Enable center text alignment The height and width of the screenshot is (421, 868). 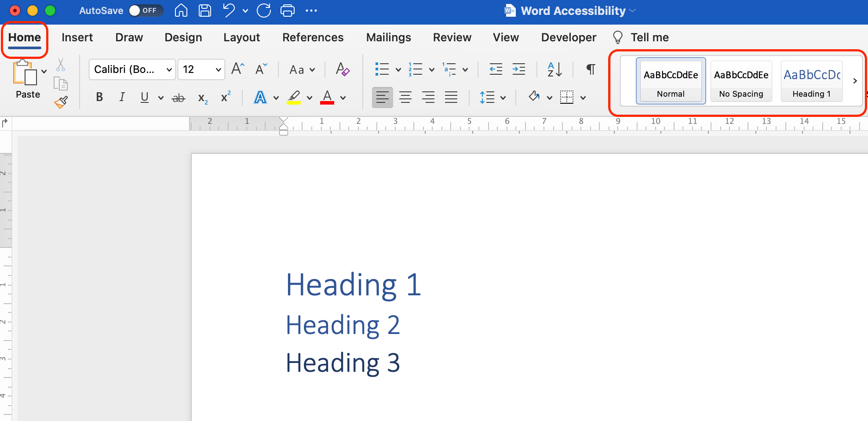pos(405,97)
